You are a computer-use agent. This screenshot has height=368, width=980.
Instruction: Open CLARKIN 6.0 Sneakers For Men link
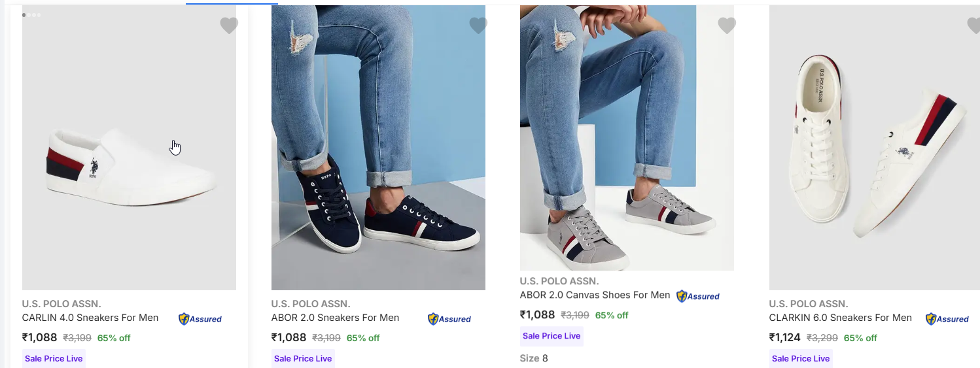[x=840, y=318]
